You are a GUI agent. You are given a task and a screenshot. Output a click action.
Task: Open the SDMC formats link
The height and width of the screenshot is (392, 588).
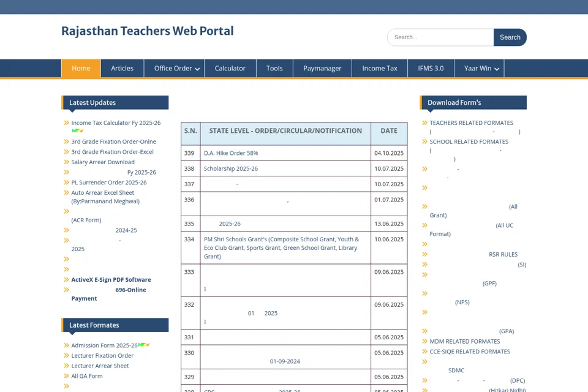(456, 370)
